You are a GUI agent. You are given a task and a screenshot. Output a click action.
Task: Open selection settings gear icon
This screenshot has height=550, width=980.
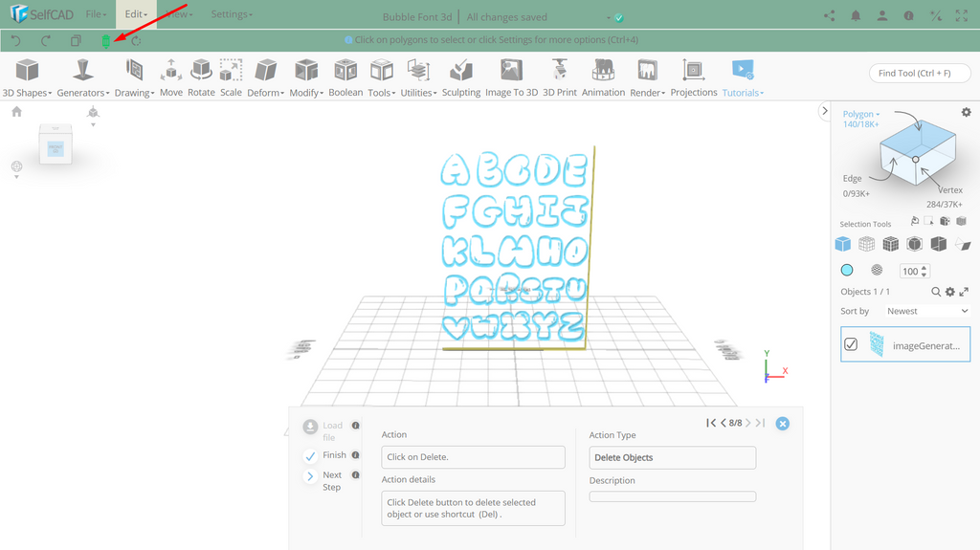pos(967,112)
